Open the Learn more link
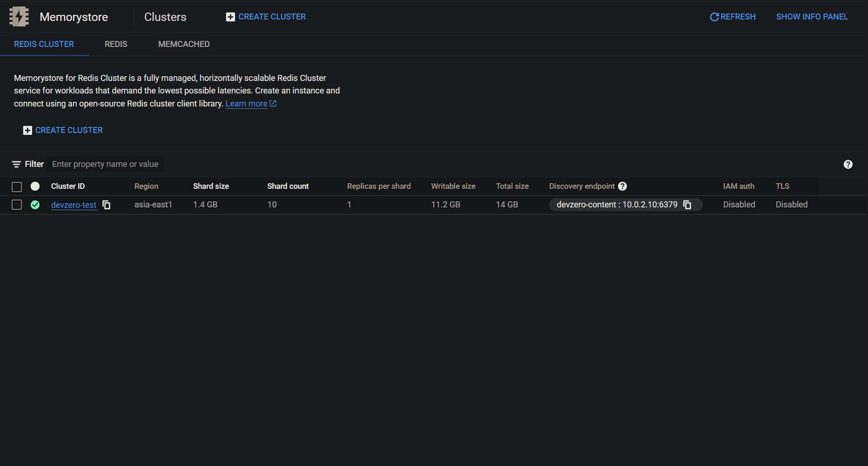The height and width of the screenshot is (466, 868). [247, 103]
